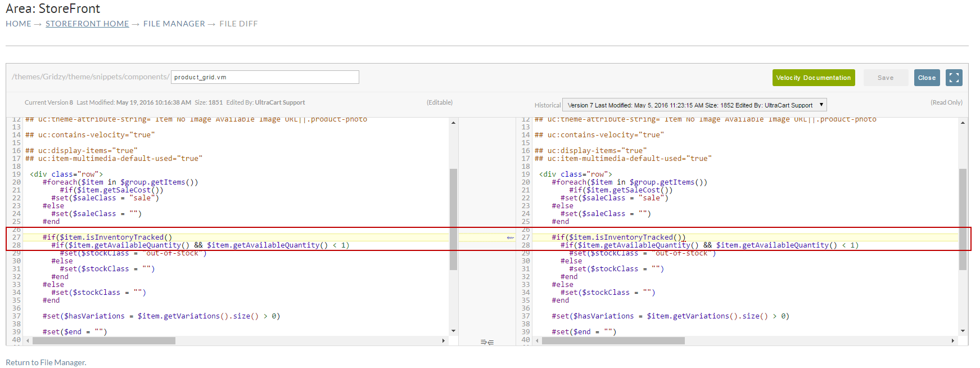Click line number 33 in right pane gutter

[526, 285]
